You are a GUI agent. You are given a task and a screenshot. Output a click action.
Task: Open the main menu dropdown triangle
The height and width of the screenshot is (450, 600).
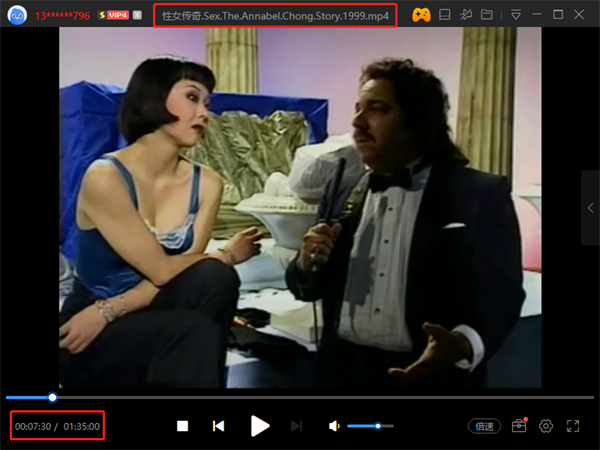pos(515,15)
